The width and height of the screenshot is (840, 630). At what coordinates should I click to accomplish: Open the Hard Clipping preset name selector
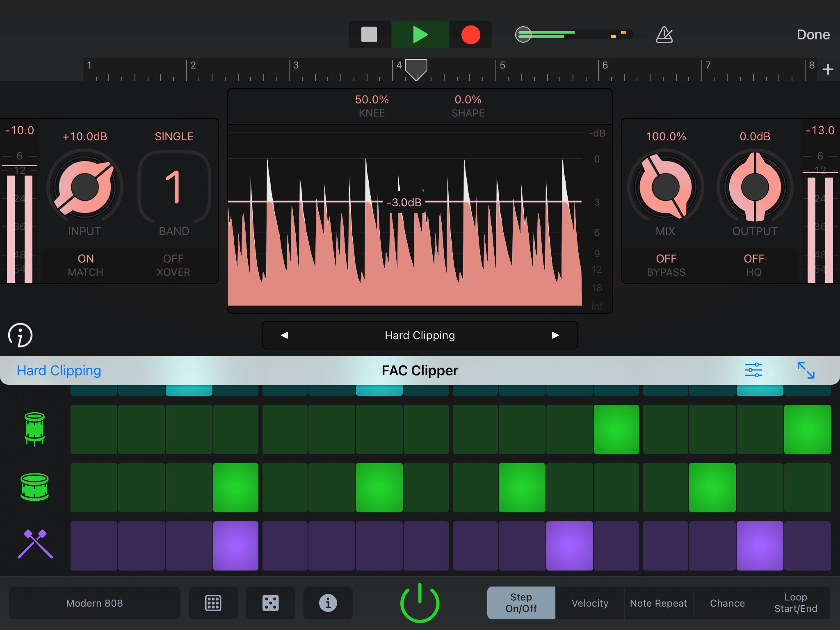tap(420, 335)
